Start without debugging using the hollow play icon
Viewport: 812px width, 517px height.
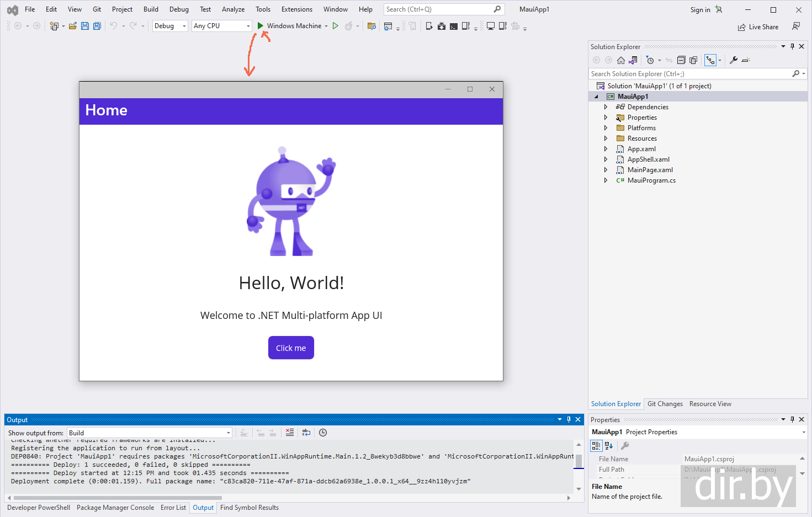(x=335, y=26)
